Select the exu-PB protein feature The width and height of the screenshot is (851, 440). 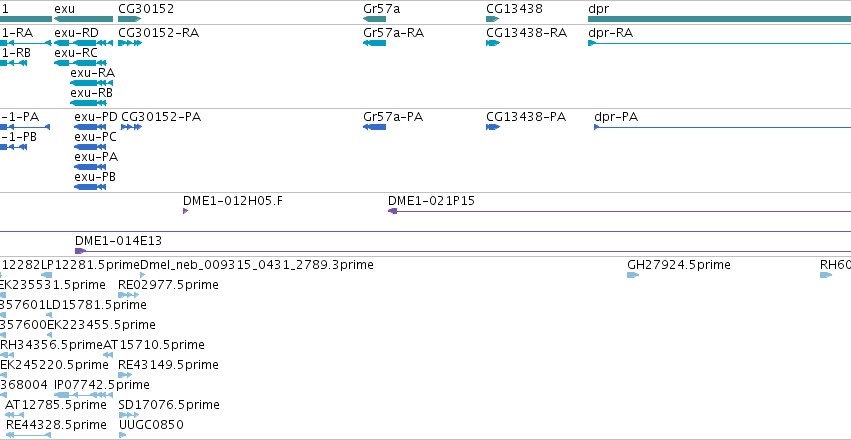pyautogui.click(x=90, y=187)
